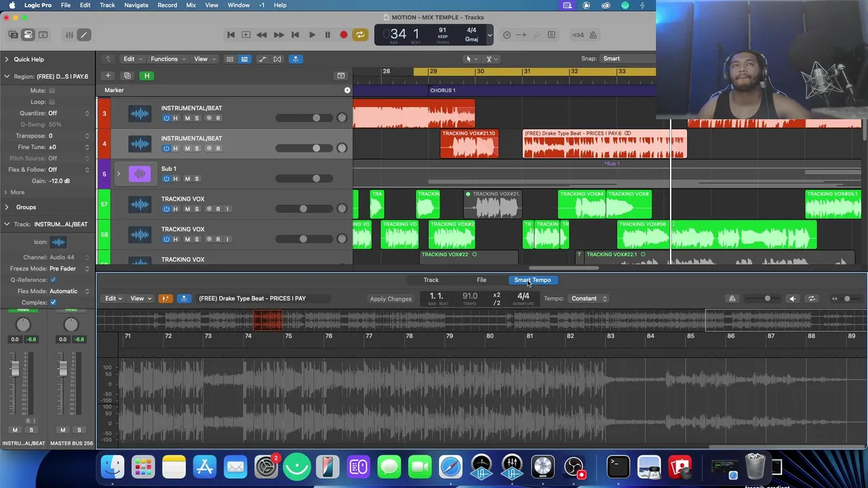Solo track 57 TRACKING VOX
Screen dimensions: 868x488
[x=197, y=209]
